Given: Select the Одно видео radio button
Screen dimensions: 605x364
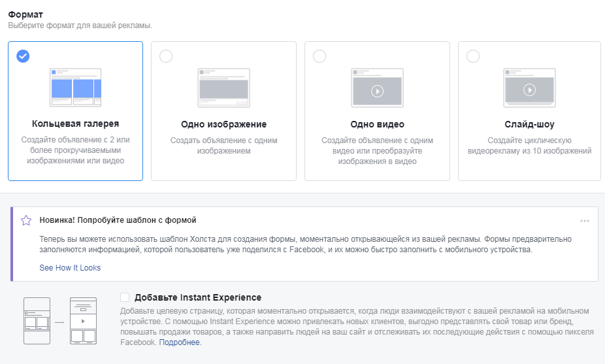Looking at the screenshot, I should [319, 56].
